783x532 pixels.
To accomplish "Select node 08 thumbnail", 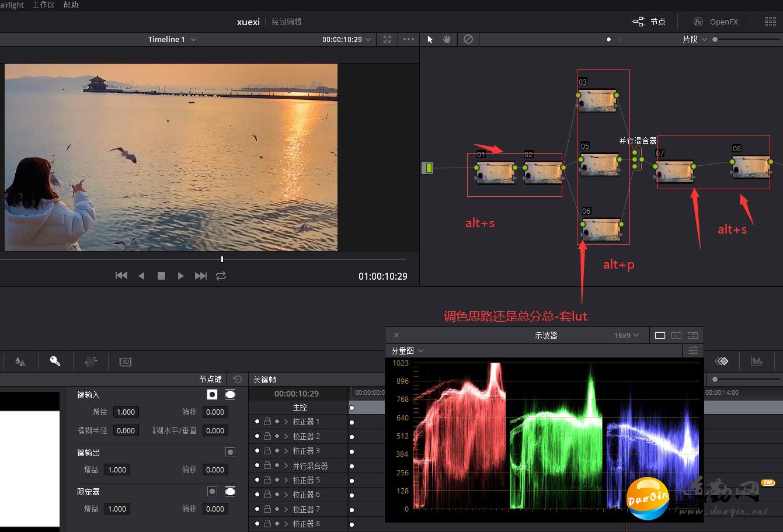I will point(751,166).
